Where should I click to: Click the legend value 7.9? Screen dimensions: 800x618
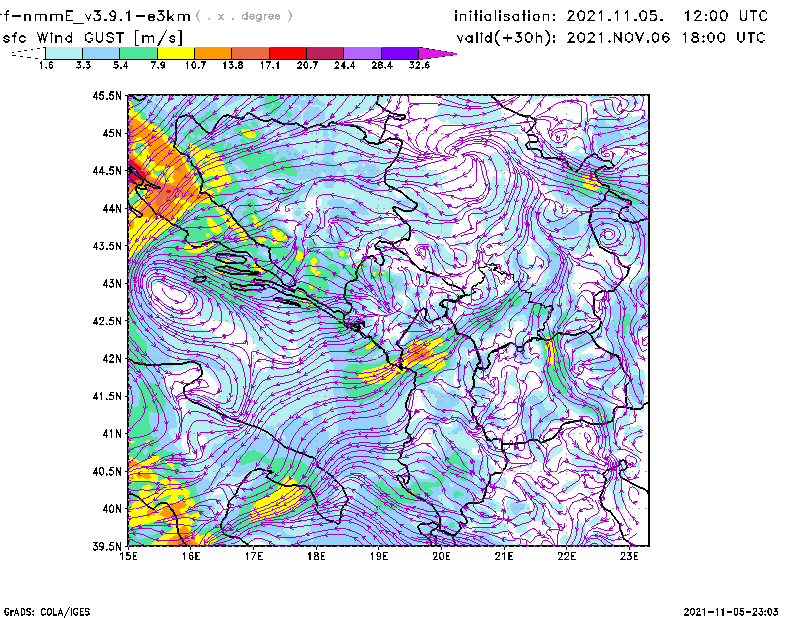coord(158,65)
